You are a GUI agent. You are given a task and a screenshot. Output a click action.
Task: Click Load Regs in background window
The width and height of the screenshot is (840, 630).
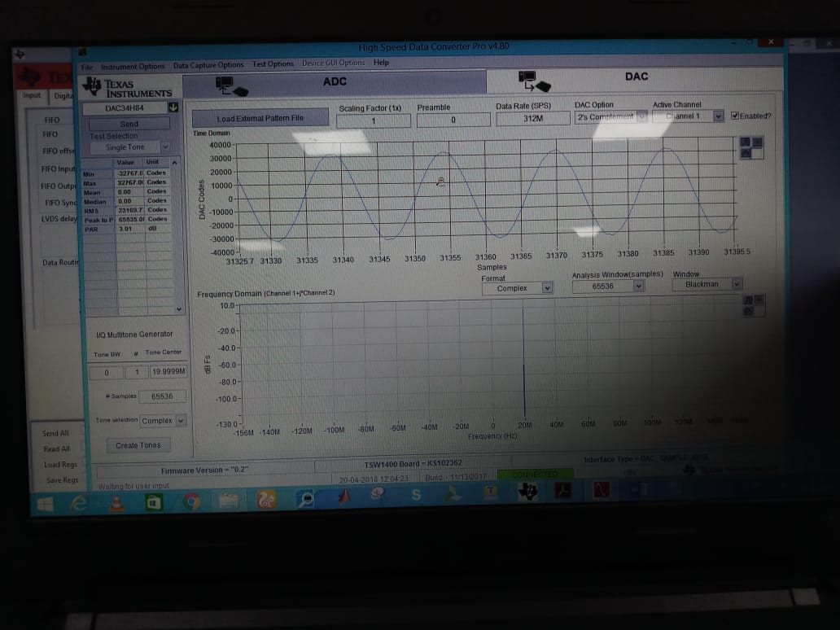click(x=60, y=465)
